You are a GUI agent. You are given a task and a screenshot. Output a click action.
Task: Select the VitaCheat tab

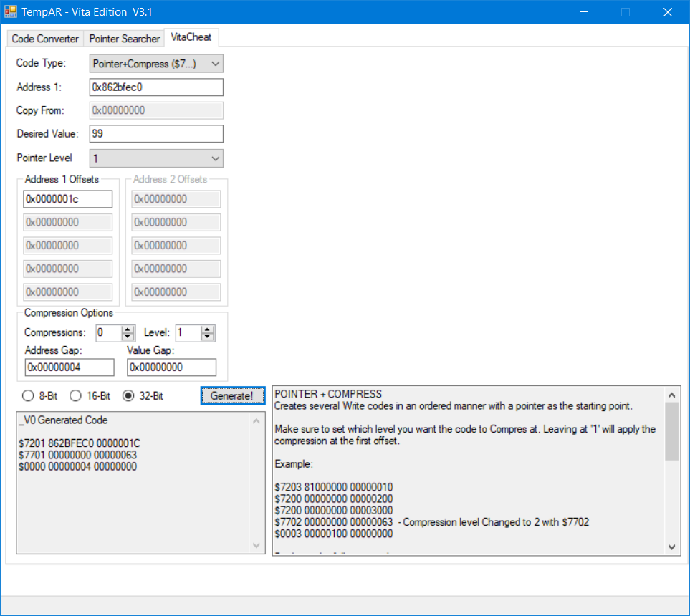pyautogui.click(x=191, y=37)
